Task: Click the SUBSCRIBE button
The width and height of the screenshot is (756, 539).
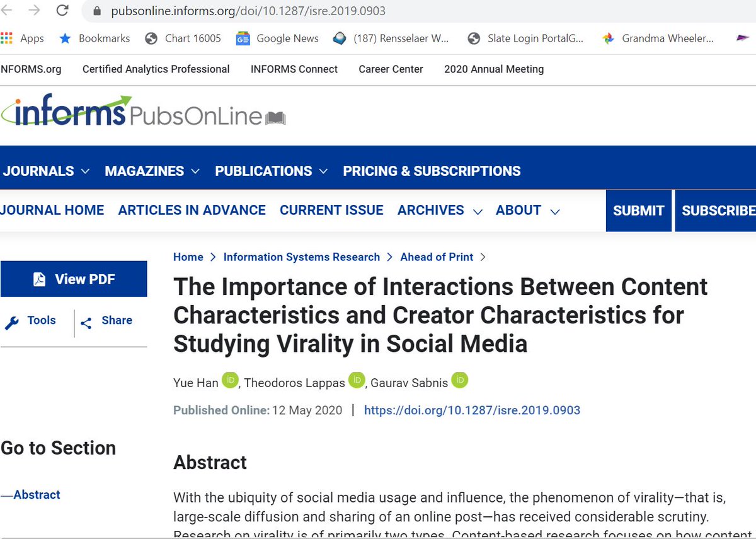Action: 717,211
